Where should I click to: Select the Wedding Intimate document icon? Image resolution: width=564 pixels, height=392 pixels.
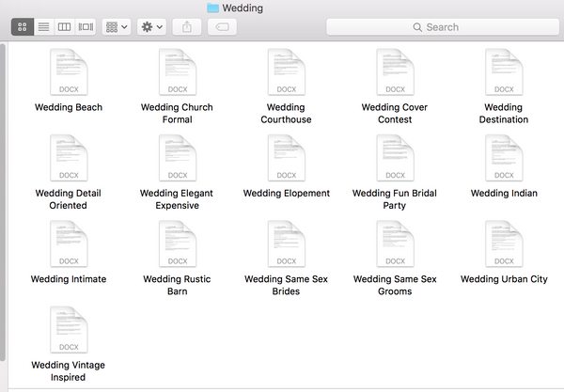[x=69, y=243]
